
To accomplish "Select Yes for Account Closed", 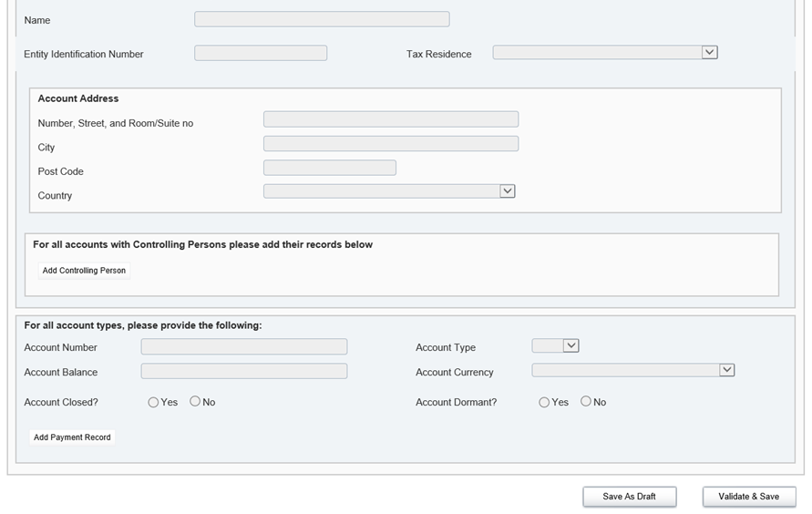I will point(153,402).
